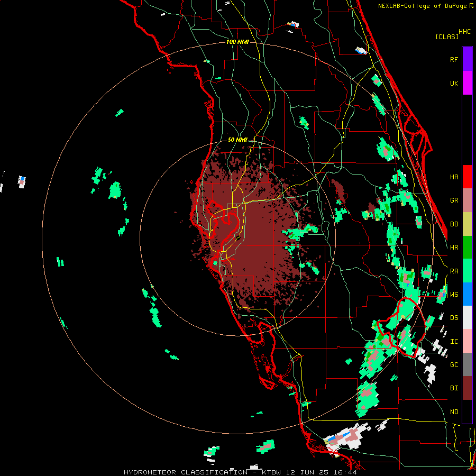
Task: Click the UK legend label
Action: [x=454, y=83]
